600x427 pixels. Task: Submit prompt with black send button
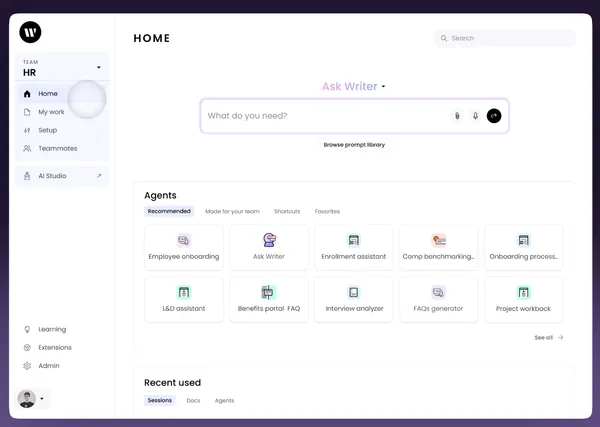(x=494, y=116)
